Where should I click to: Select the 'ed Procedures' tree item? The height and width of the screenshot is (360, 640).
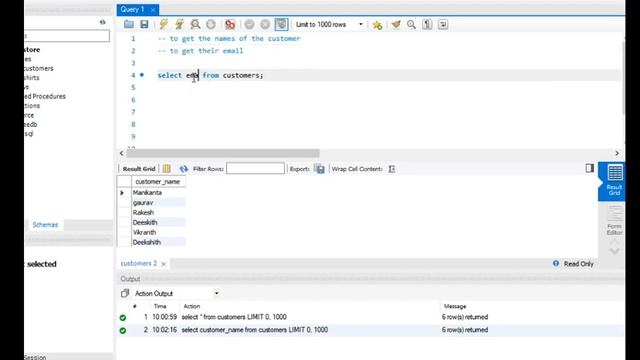(44, 96)
